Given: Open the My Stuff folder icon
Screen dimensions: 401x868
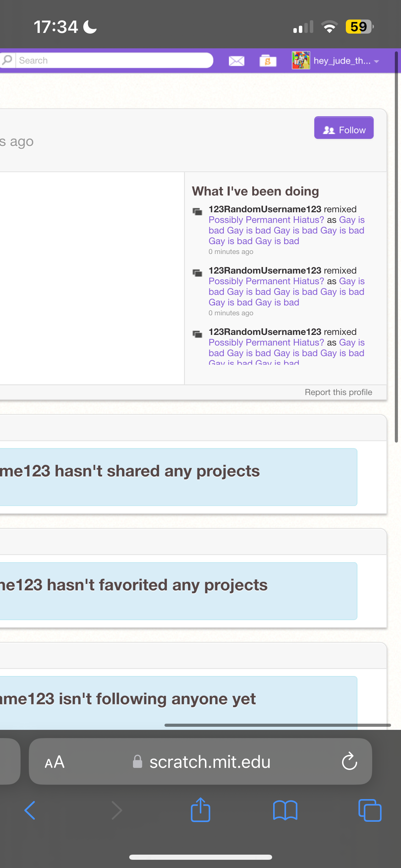Looking at the screenshot, I should click(268, 61).
